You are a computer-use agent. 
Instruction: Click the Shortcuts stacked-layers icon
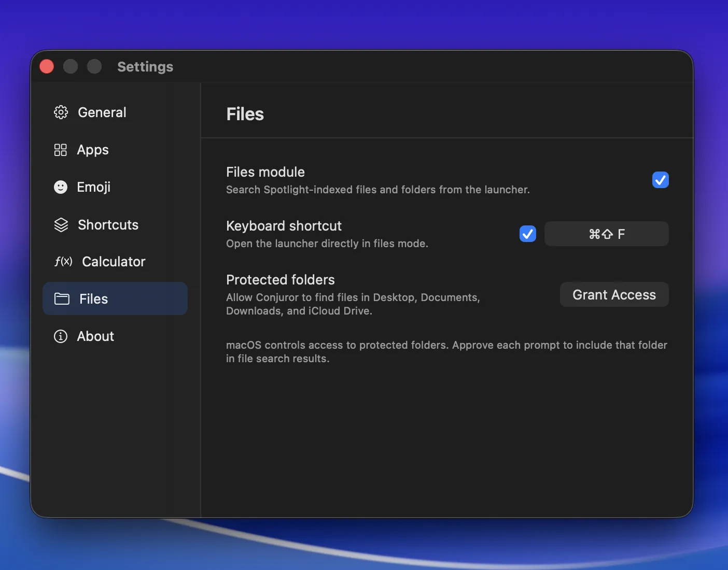(61, 225)
